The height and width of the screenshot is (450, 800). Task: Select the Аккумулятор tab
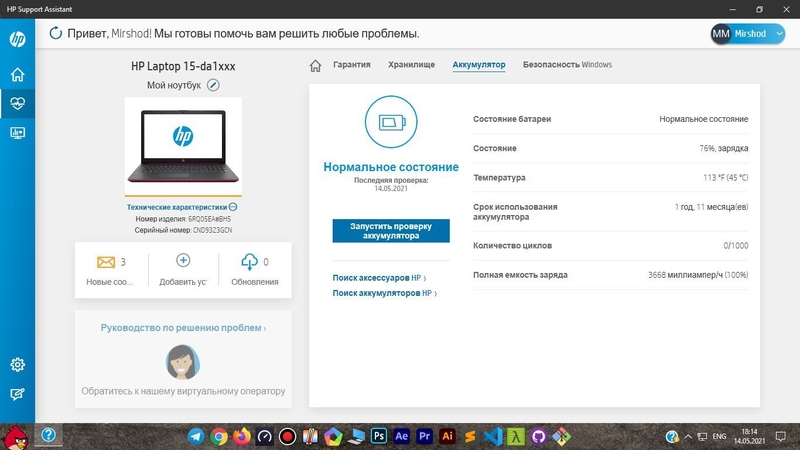coord(479,65)
